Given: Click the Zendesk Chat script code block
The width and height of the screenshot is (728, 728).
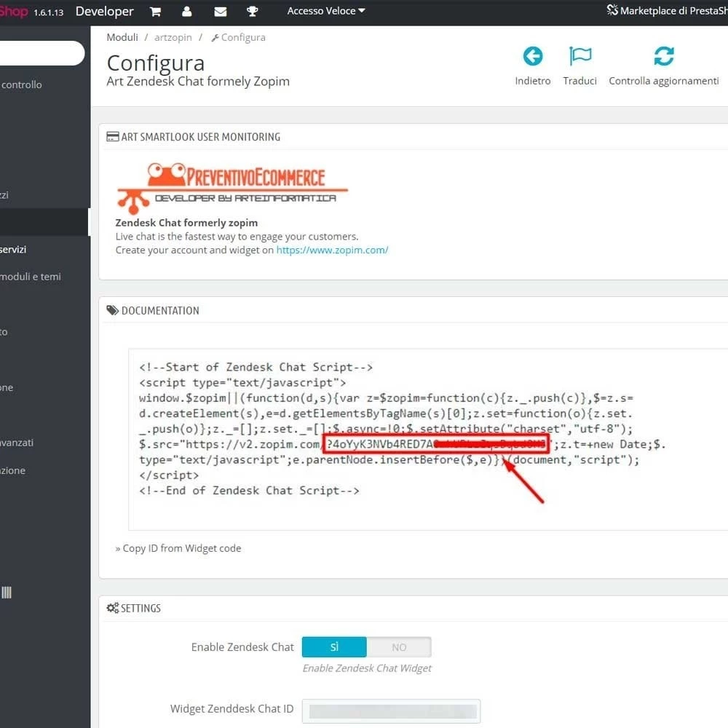Looking at the screenshot, I should [x=428, y=439].
